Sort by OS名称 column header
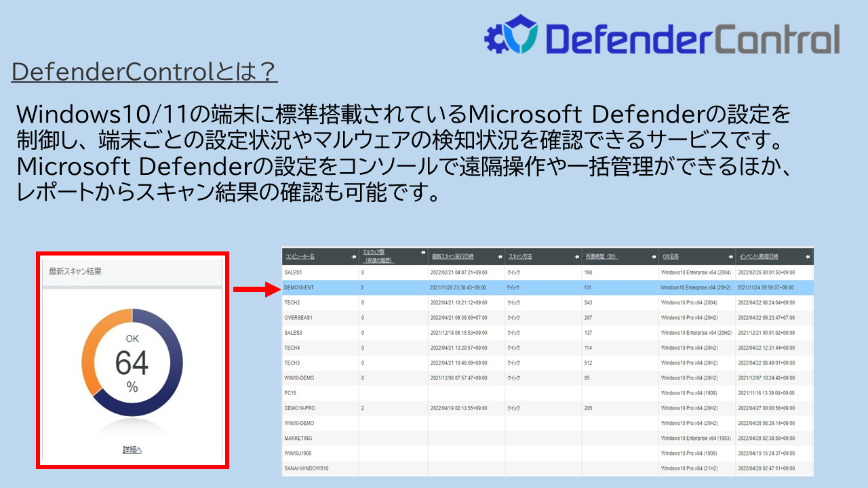This screenshot has height=488, width=868. (x=670, y=257)
